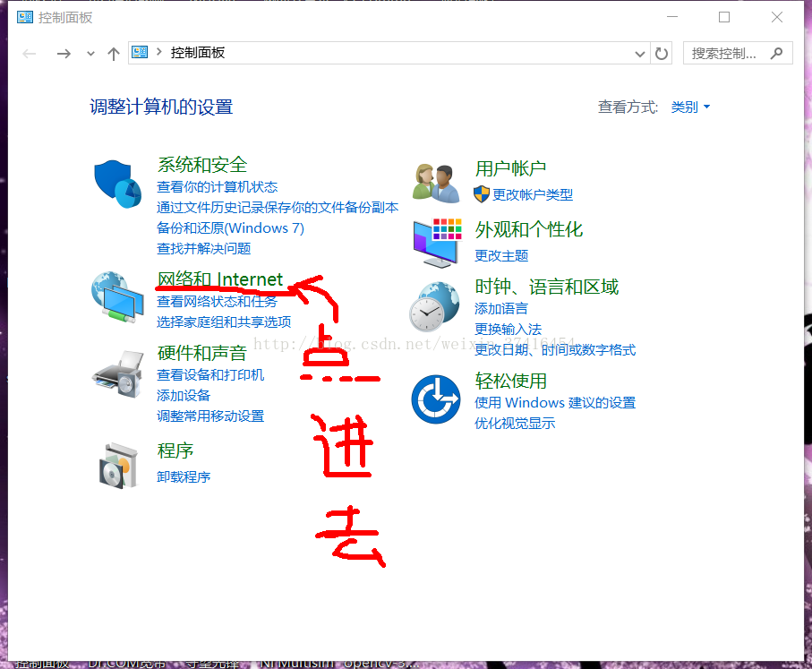Open Clock settings via the clock icon
This screenshot has height=669, width=812.
[436, 309]
